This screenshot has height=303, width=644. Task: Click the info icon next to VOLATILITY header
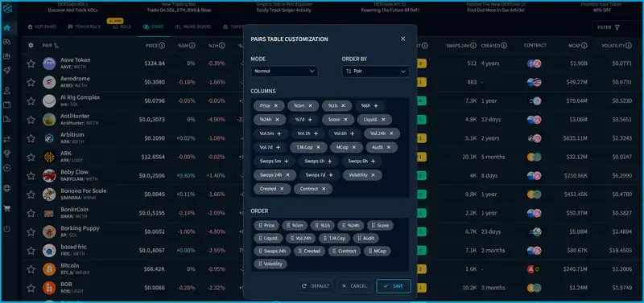[629, 46]
